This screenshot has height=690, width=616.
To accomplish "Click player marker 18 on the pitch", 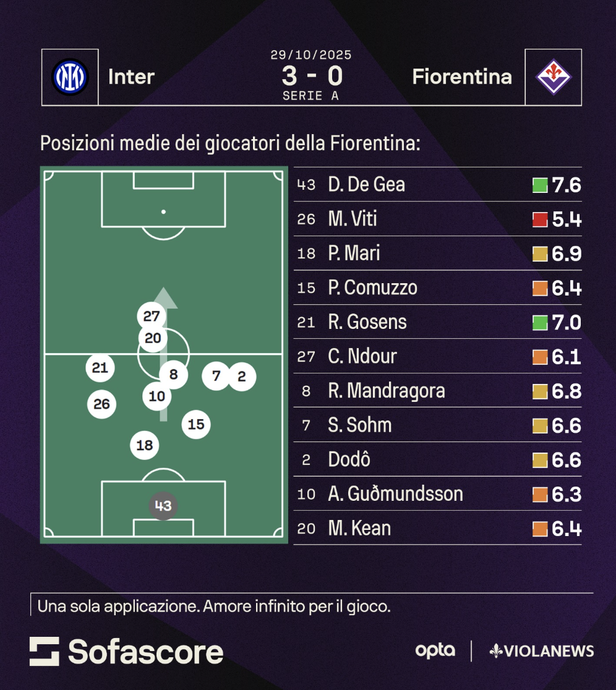I will 145,445.
